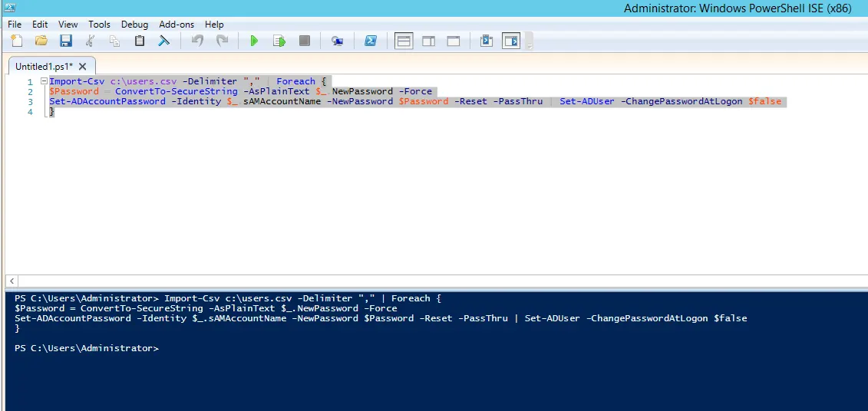Screen dimensions: 868x411
Task: Cut selection with the scissors icon
Action: pos(91,41)
